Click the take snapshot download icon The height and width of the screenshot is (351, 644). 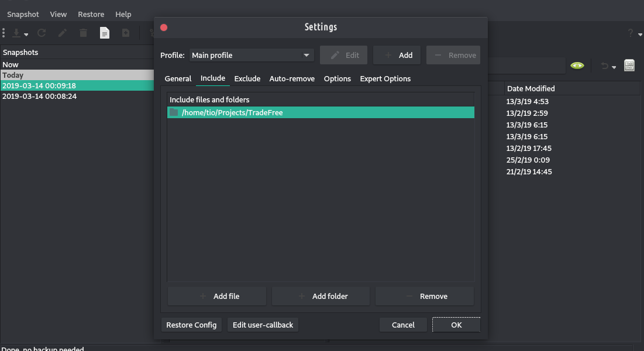pos(16,33)
